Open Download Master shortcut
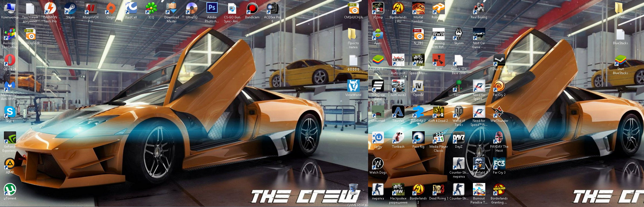Image resolution: width=644 pixels, height=207 pixels. pos(171,9)
